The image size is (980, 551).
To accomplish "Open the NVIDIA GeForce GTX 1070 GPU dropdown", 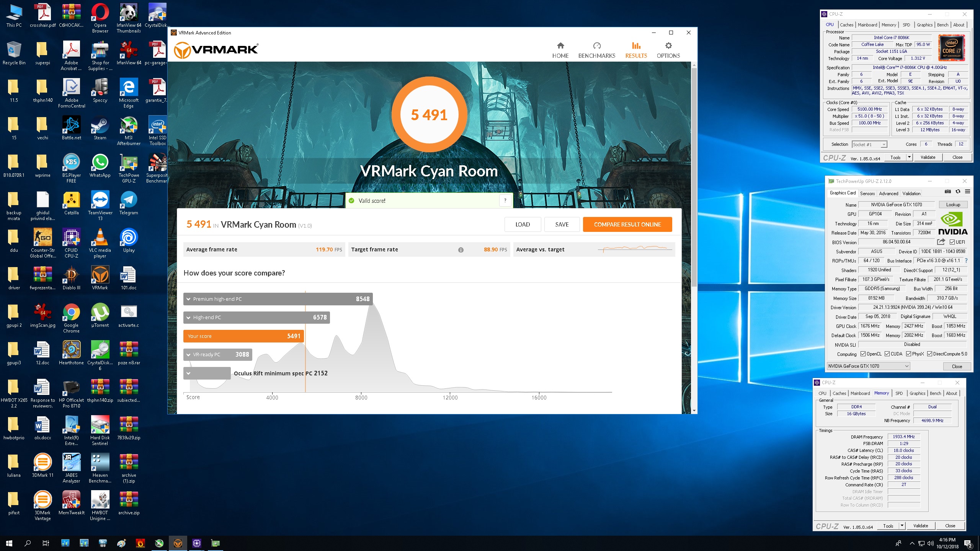I will tap(868, 366).
